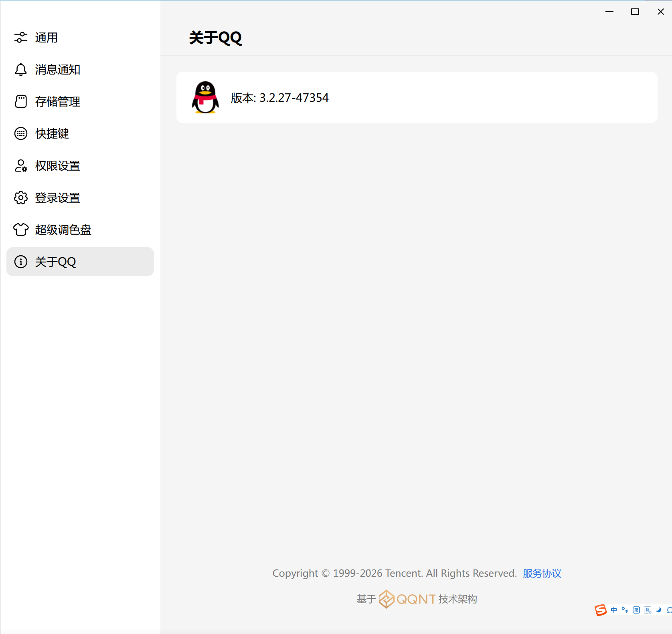Click the version text 版本: 3.2.27-47354

tap(279, 98)
